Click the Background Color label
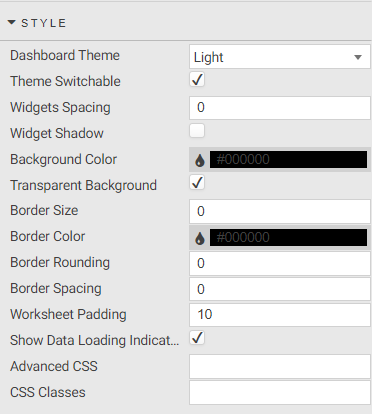The width and height of the screenshot is (372, 414). tap(64, 159)
